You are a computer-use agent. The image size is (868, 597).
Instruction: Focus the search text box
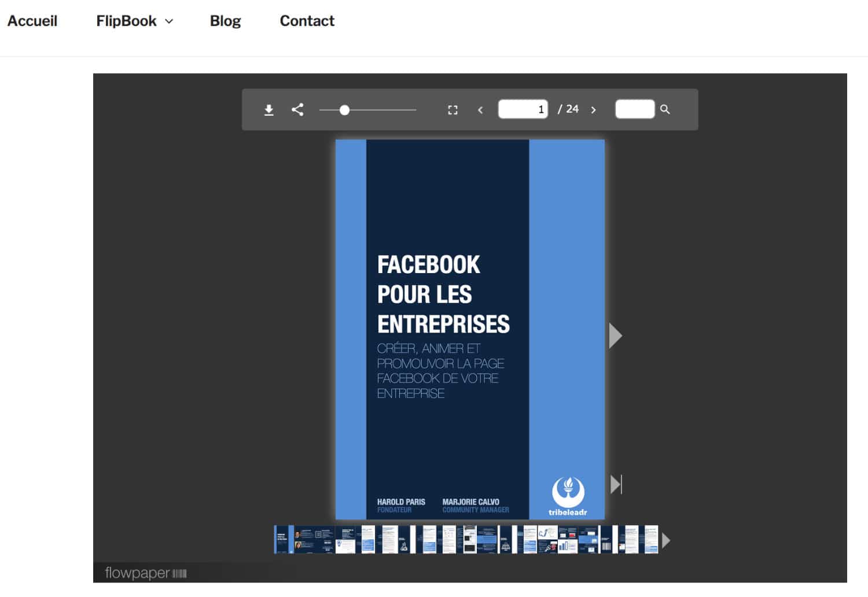634,109
